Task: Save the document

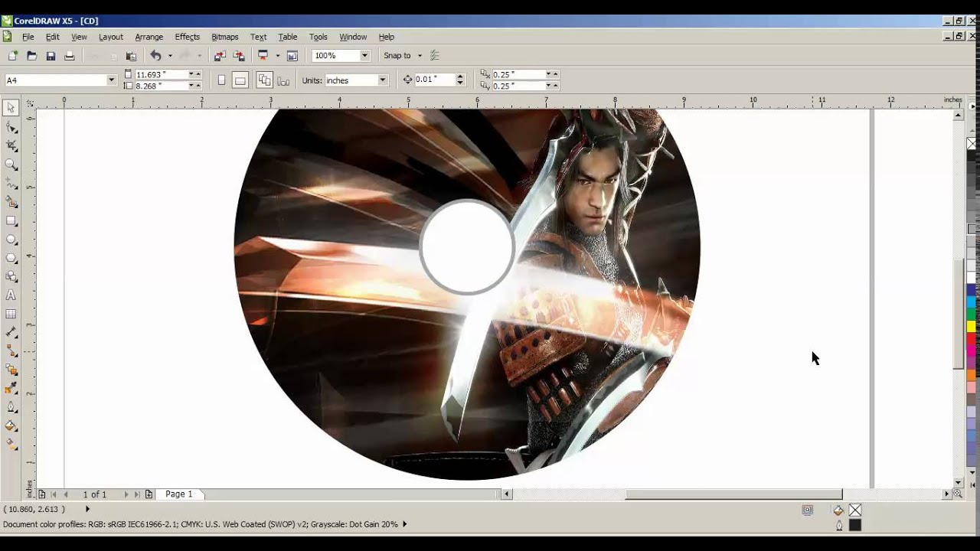Action: pos(51,56)
